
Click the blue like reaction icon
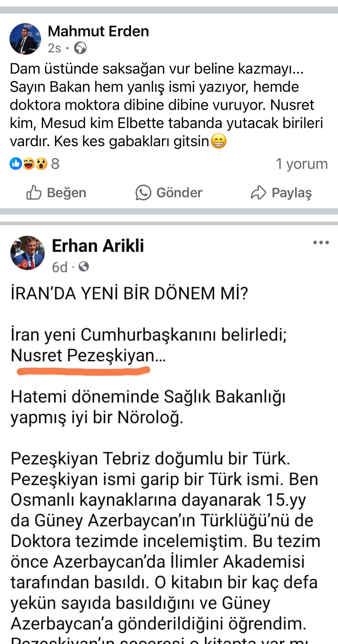16,164
